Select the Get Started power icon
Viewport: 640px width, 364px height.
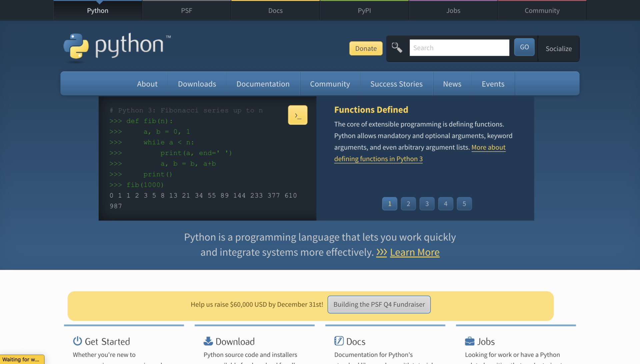coord(77,341)
